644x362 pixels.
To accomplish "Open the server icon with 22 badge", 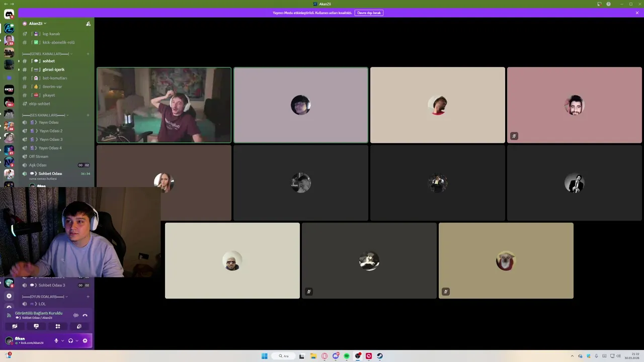I will (x=9, y=40).
